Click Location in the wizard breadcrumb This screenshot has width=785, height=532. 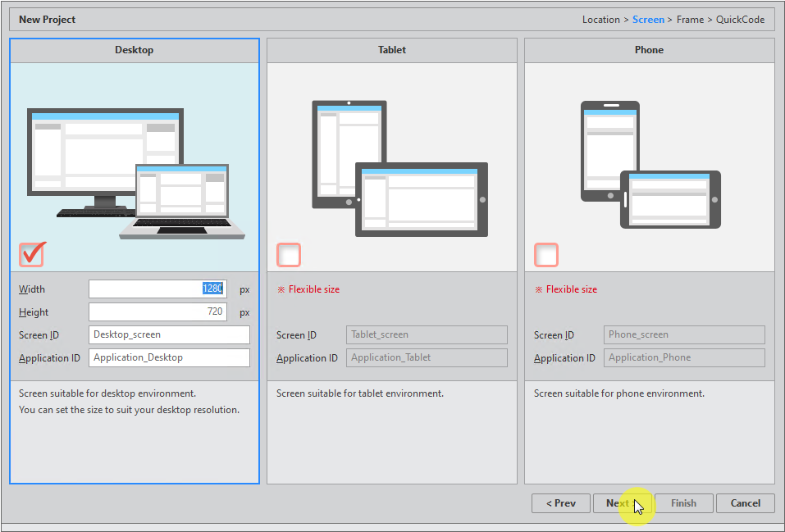point(601,20)
